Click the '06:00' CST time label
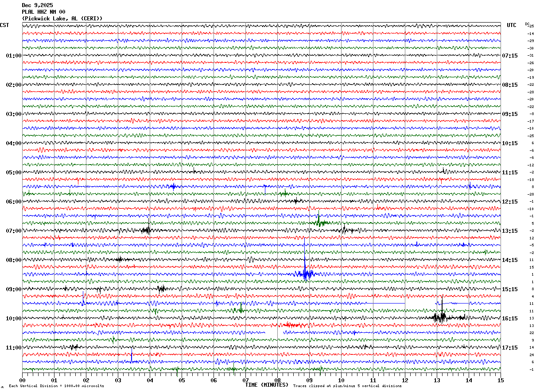 (x=14, y=202)
